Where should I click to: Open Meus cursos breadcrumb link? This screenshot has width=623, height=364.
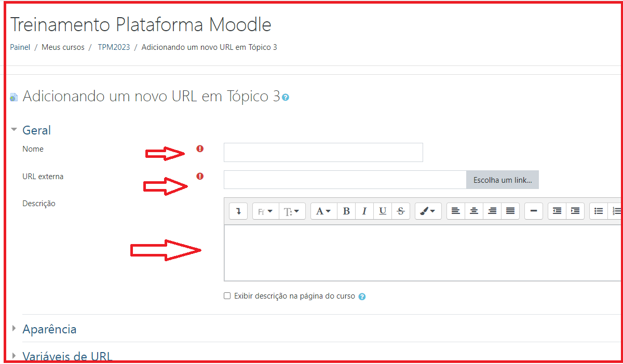(63, 47)
